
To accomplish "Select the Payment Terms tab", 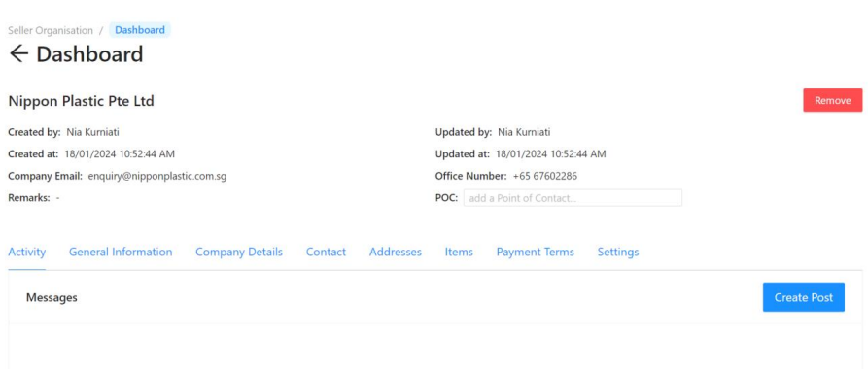I will point(536,253).
